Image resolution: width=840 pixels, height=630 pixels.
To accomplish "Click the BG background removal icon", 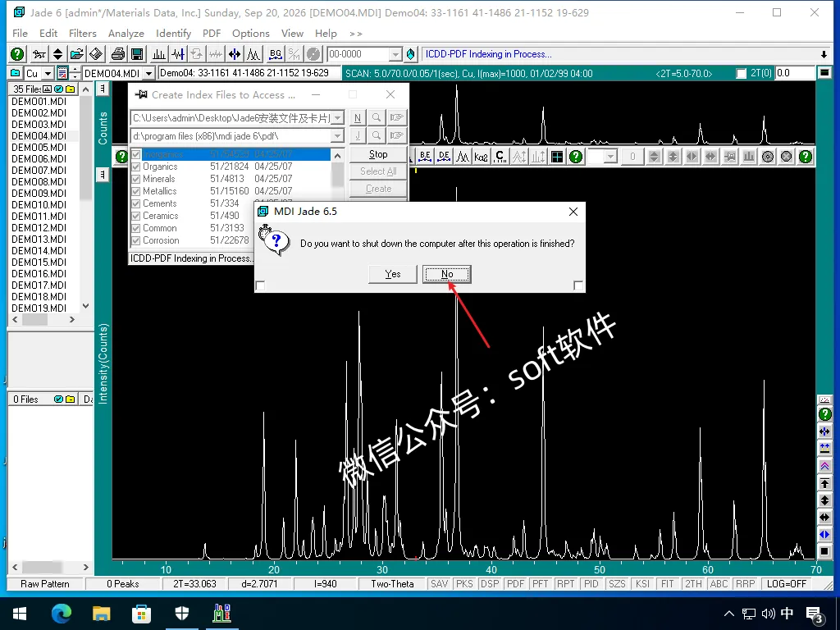I will point(276,54).
